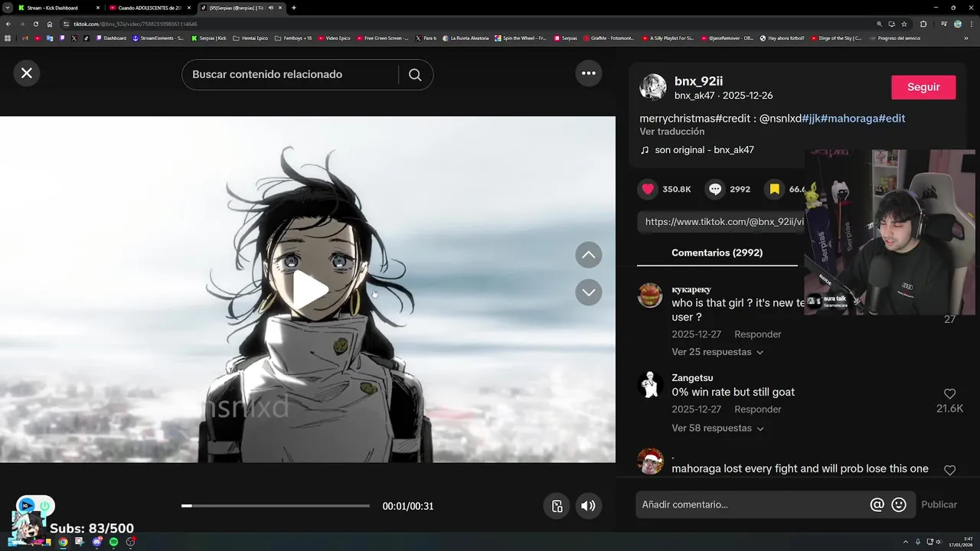Click the video URL copy field

pos(721,222)
